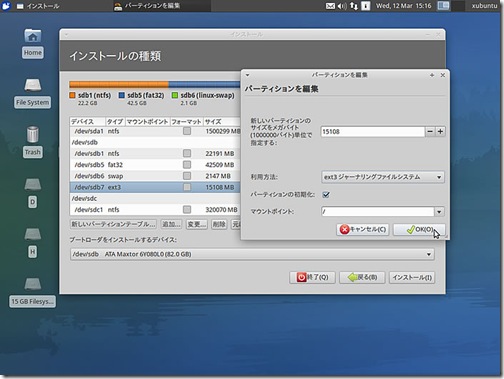Open window menu arrow of partition edit dialog
Screen dimensions: 504x379
click(x=247, y=75)
